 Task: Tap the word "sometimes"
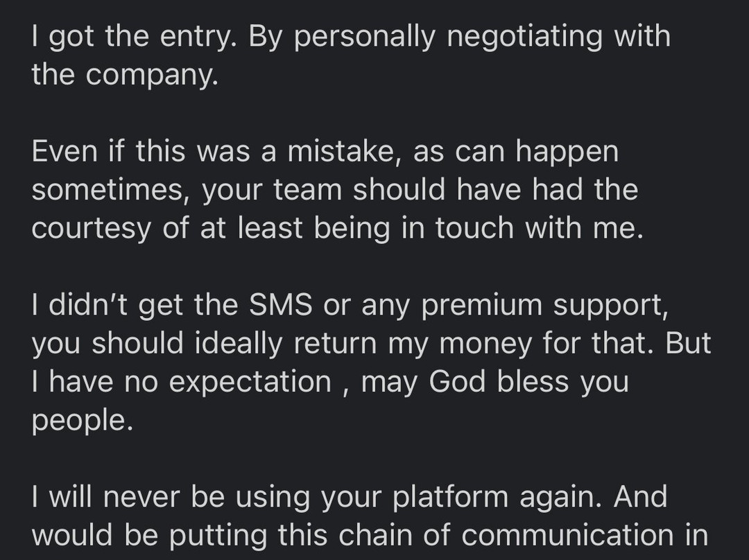click(109, 189)
